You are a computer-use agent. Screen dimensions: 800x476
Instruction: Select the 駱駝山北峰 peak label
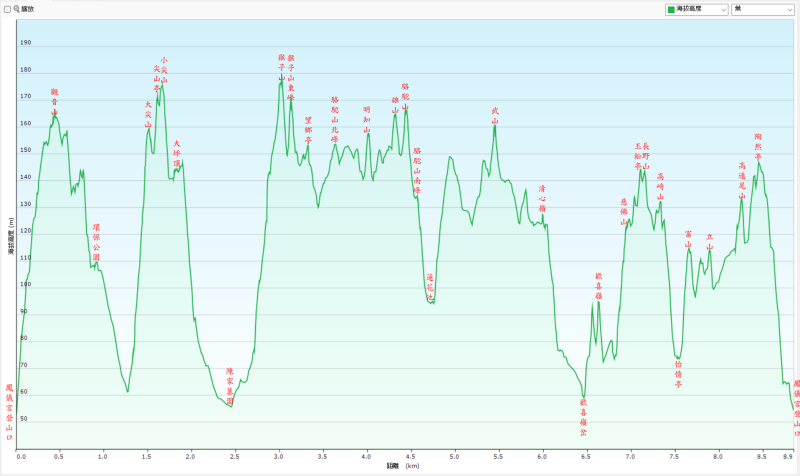(335, 120)
